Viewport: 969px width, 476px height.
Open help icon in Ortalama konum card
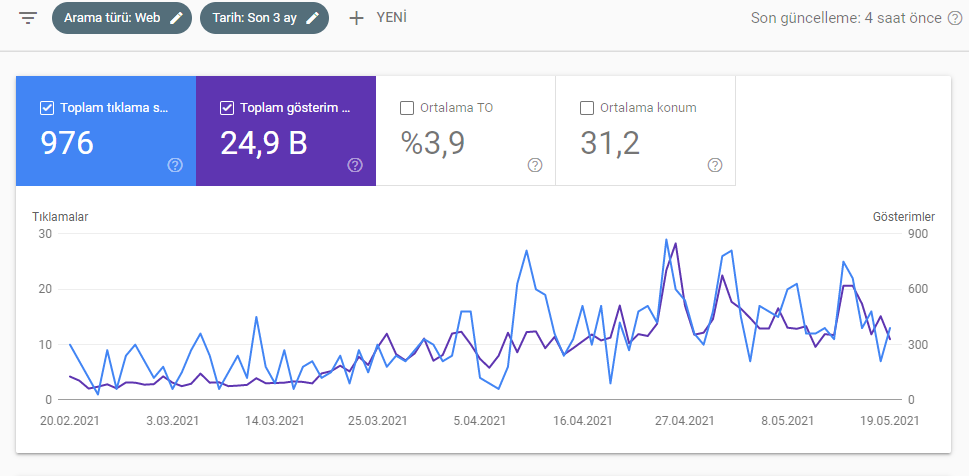pyautogui.click(x=715, y=165)
